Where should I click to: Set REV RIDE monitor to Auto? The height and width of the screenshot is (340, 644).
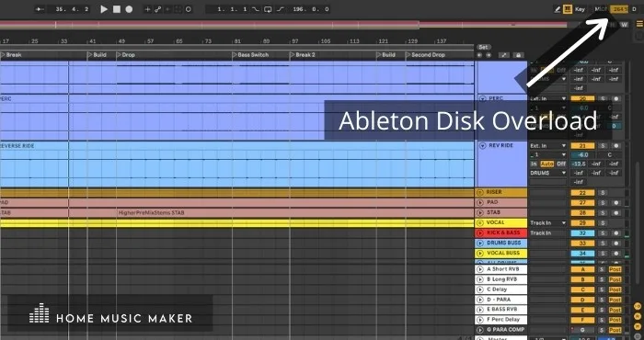click(547, 164)
